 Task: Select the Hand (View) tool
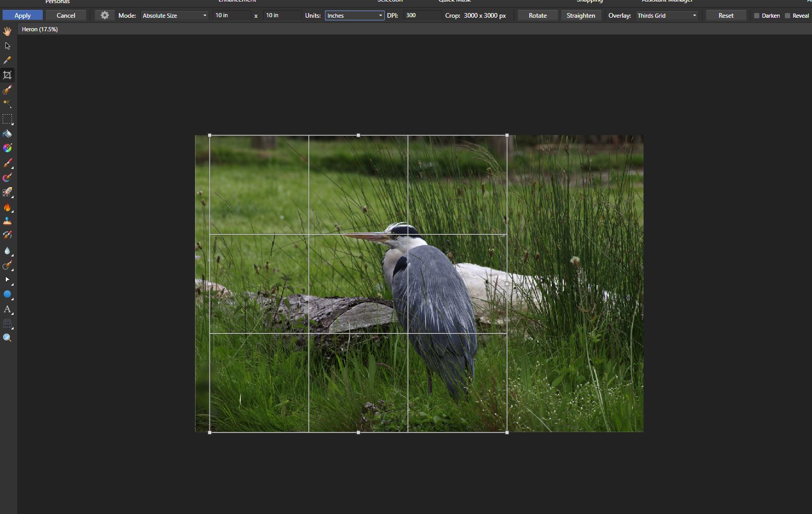pyautogui.click(x=7, y=31)
